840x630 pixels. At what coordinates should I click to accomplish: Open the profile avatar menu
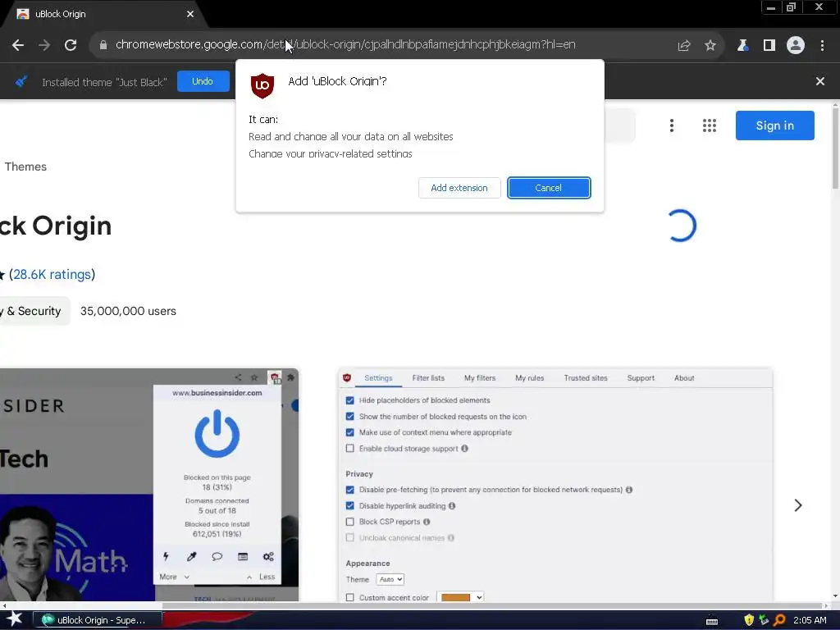(x=796, y=46)
